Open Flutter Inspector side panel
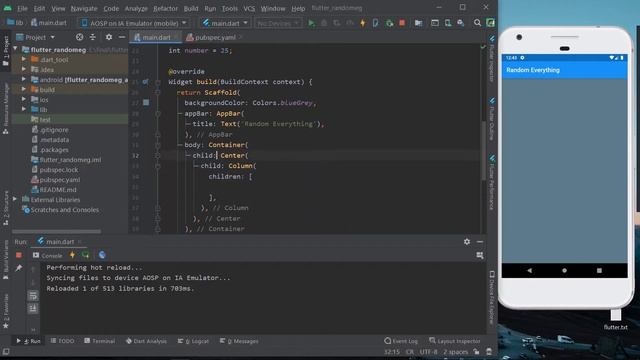The width and height of the screenshot is (640, 360). pyautogui.click(x=492, y=59)
